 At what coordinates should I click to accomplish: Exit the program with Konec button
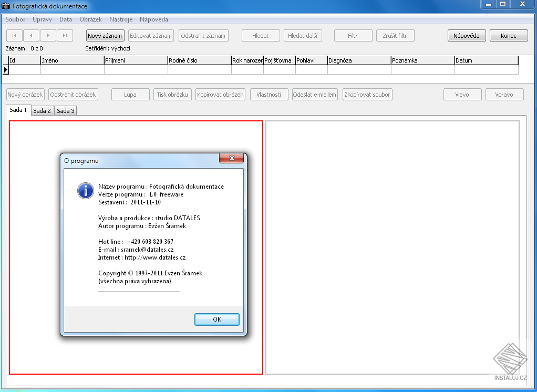(x=509, y=36)
